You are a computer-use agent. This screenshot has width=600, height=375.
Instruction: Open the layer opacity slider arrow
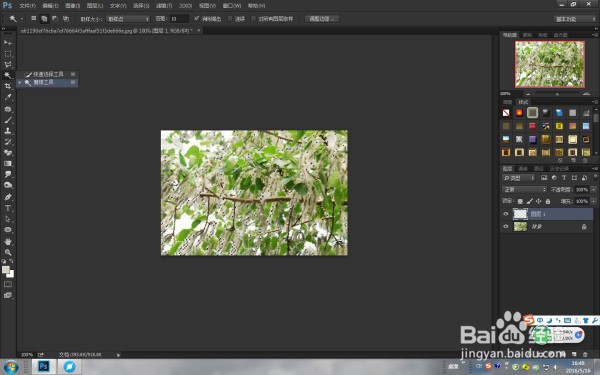point(593,189)
